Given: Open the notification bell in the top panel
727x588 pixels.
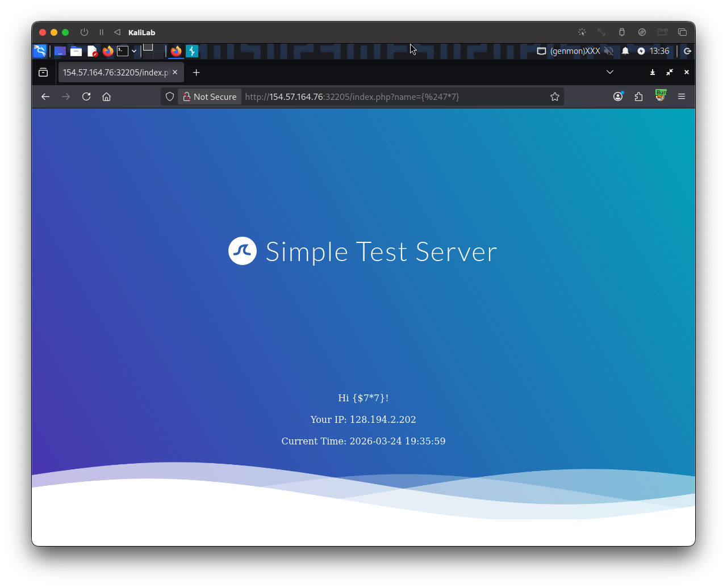Looking at the screenshot, I should [625, 51].
